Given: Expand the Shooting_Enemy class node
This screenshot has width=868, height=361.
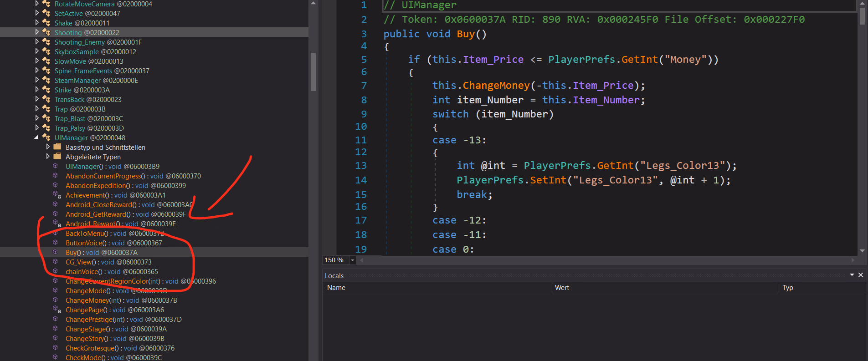Looking at the screenshot, I should pyautogui.click(x=37, y=42).
